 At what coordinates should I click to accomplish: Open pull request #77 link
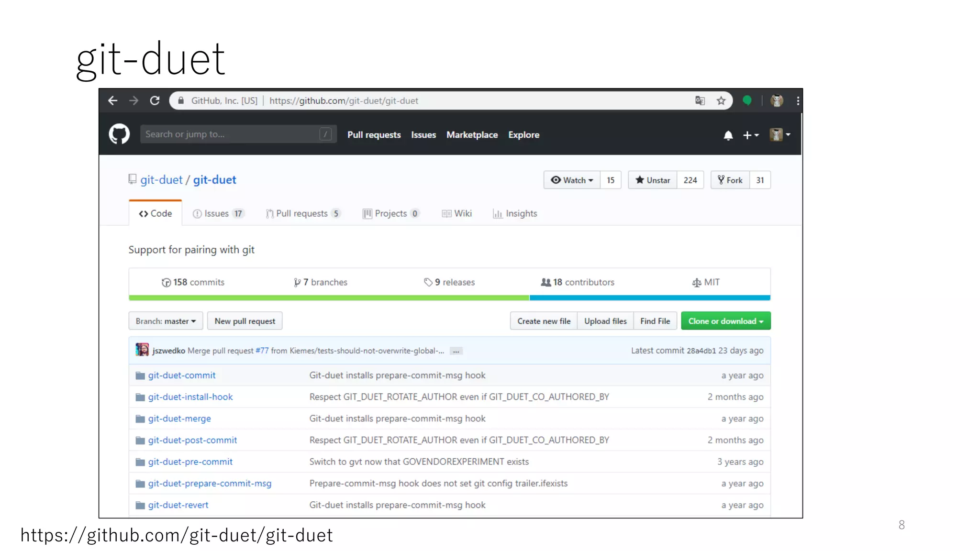262,351
